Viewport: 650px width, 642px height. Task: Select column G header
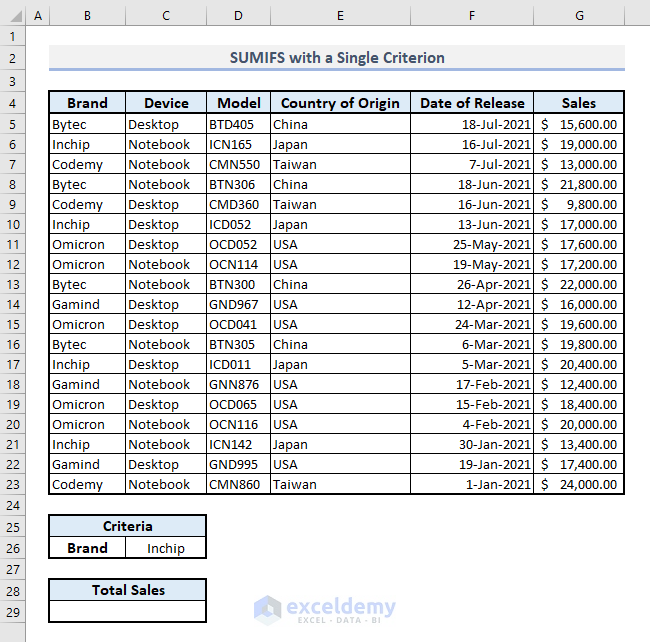point(579,16)
